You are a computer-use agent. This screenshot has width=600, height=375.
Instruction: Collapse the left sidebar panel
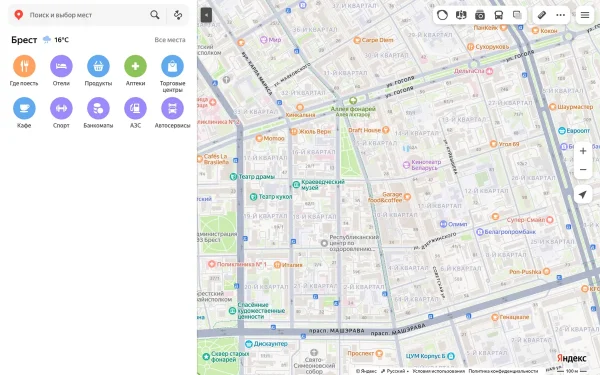206,15
